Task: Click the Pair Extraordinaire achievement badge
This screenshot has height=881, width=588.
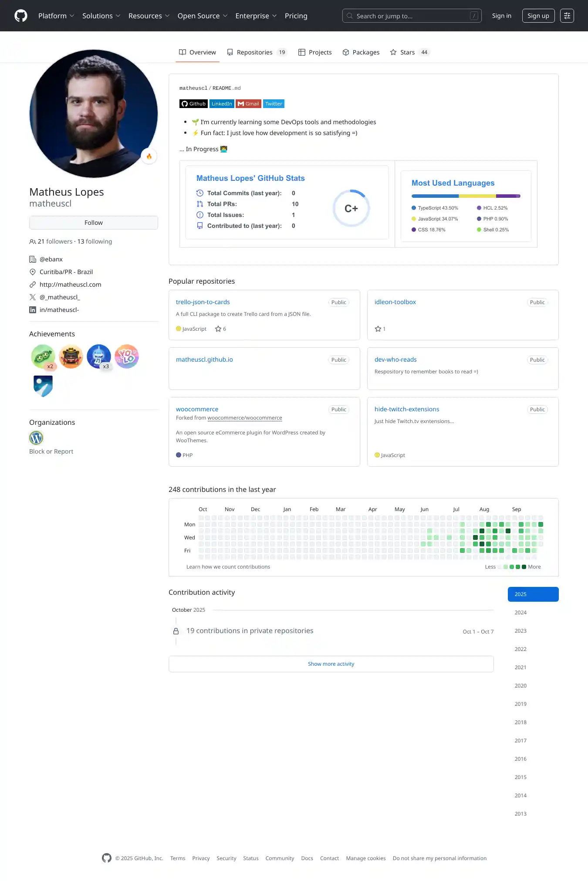Action: [x=43, y=356]
